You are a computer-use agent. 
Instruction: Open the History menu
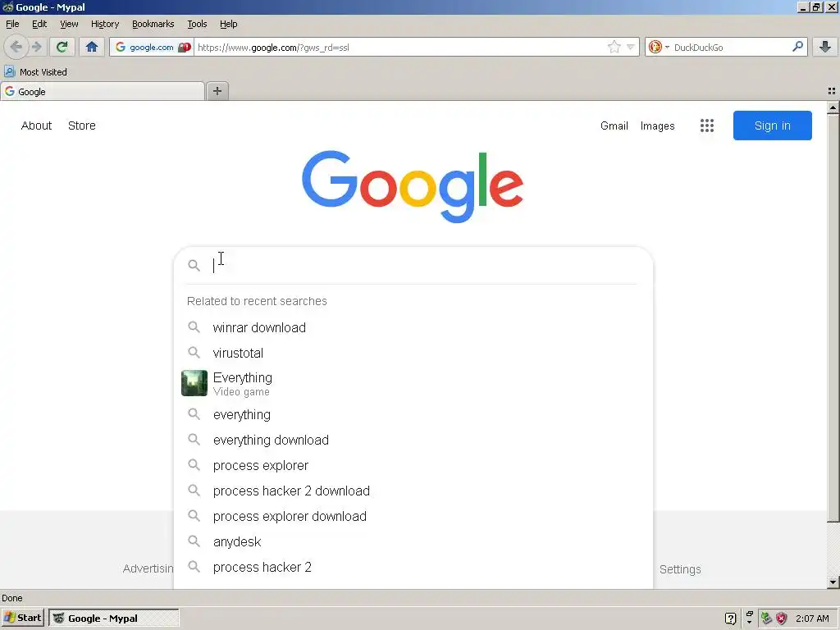pos(104,24)
